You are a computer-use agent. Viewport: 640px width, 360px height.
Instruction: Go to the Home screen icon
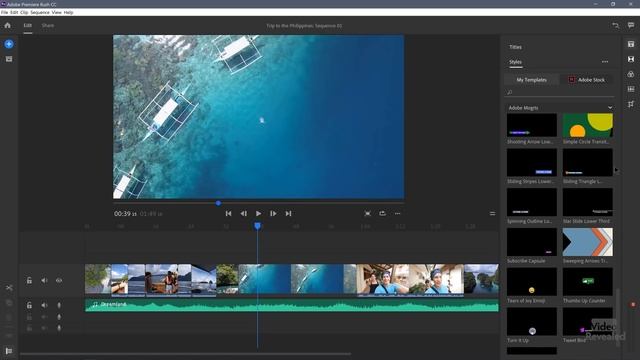point(7,25)
